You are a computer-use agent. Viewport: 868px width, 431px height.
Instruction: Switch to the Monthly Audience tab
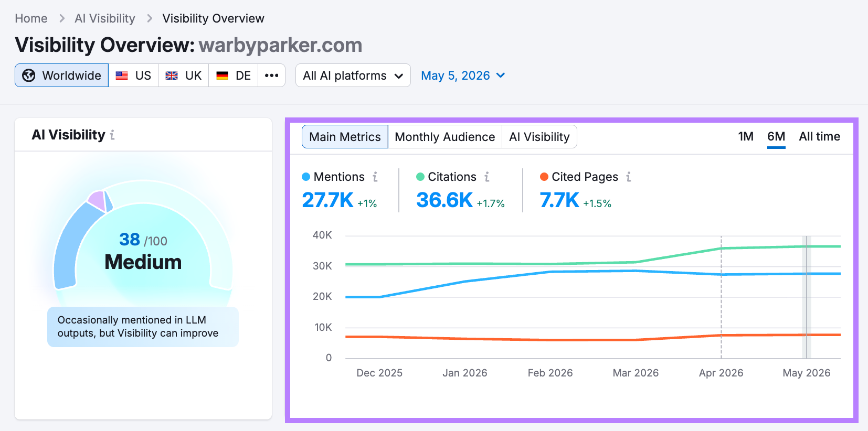[x=445, y=137]
